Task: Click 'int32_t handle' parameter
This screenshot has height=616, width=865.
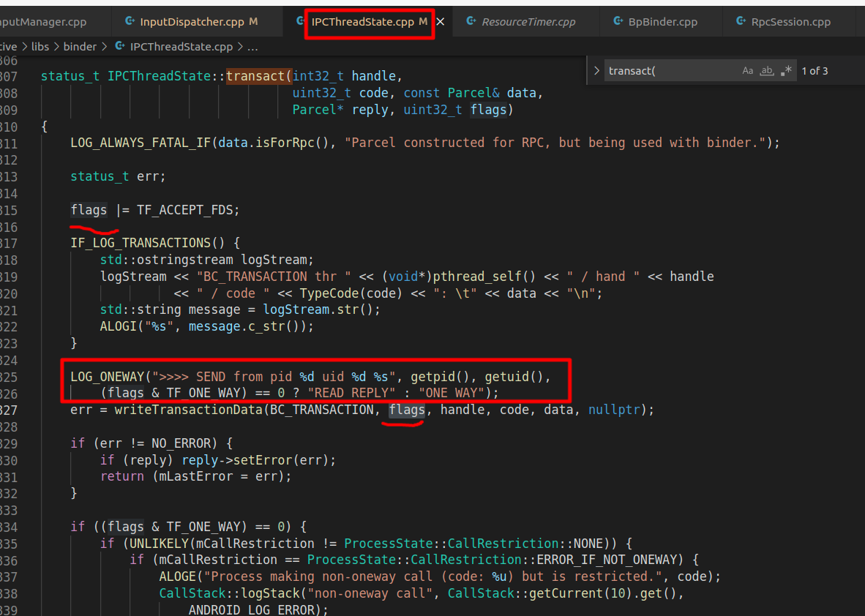Action: click(344, 76)
